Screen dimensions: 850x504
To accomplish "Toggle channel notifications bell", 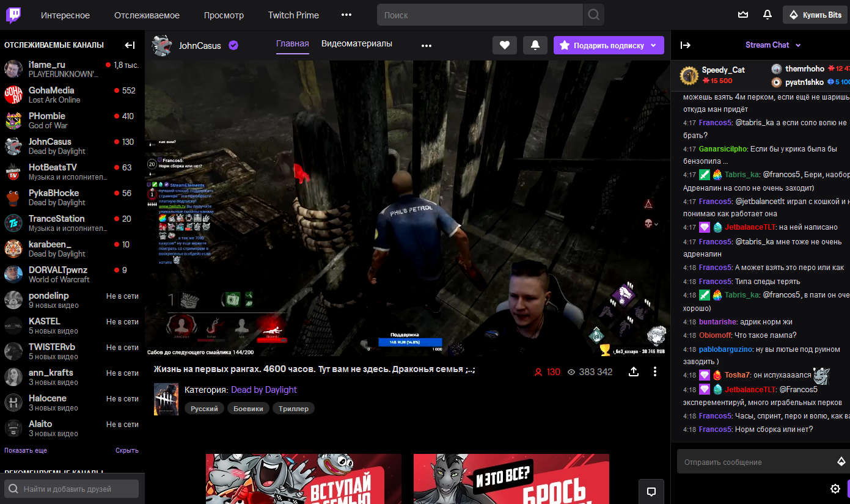I will point(535,45).
